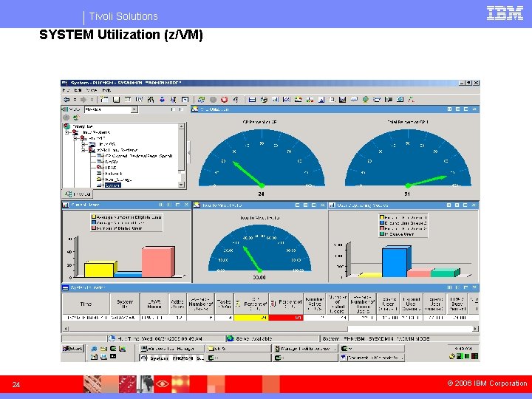The image size is (532, 399).
Task: Select DASD in the navigator tree
Action: pyautogui.click(x=112, y=162)
